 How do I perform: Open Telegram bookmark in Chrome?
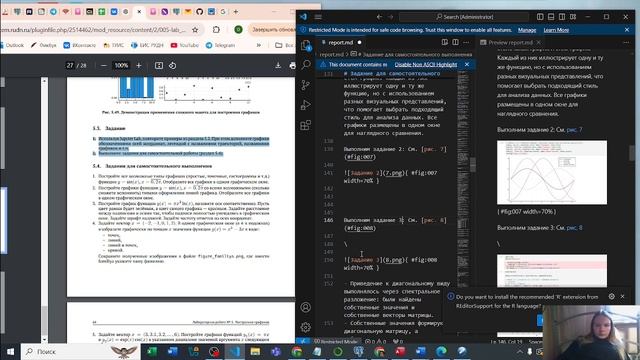coord(220,45)
